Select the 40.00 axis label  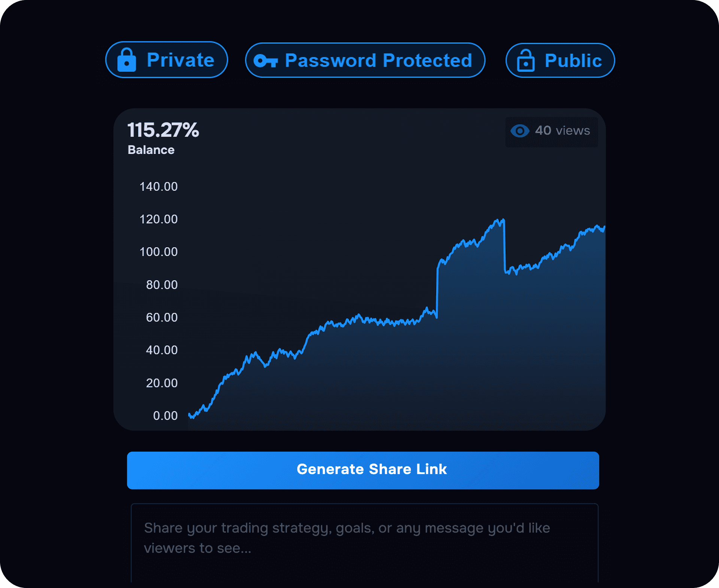point(162,350)
